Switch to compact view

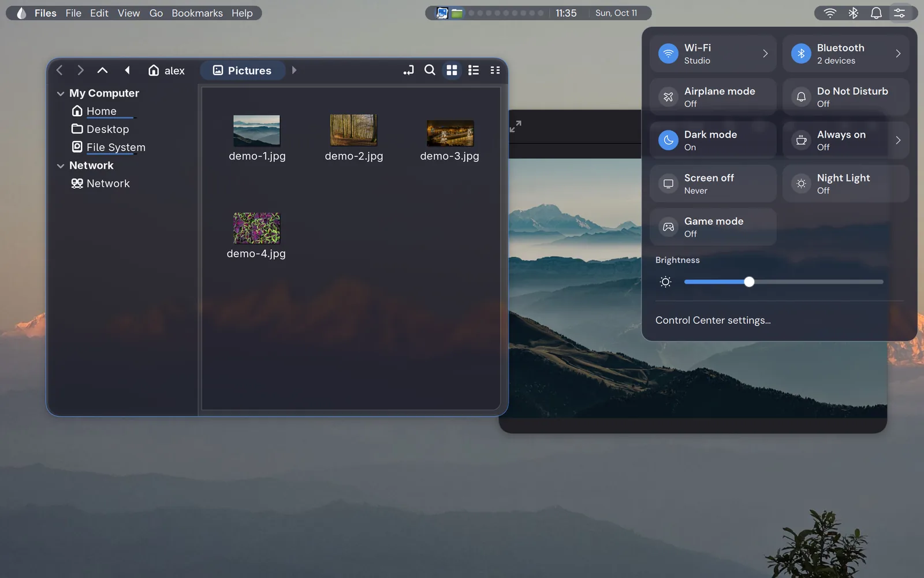coord(495,70)
